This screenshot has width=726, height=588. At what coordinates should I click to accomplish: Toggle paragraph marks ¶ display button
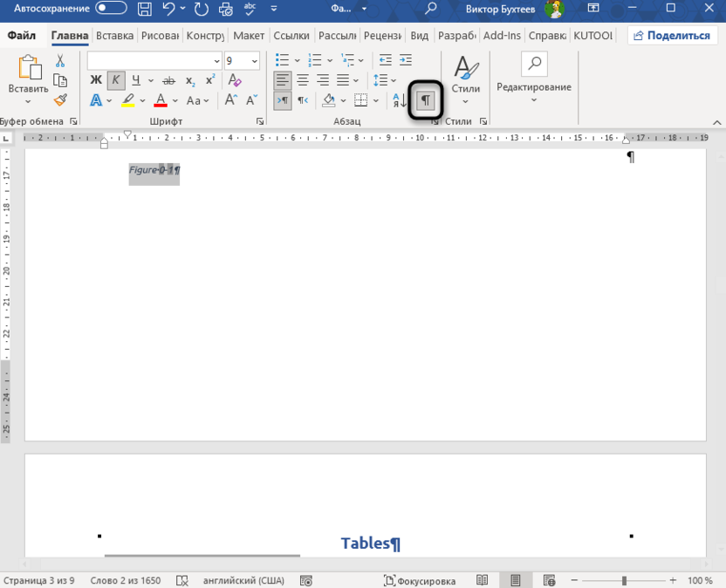(x=426, y=100)
